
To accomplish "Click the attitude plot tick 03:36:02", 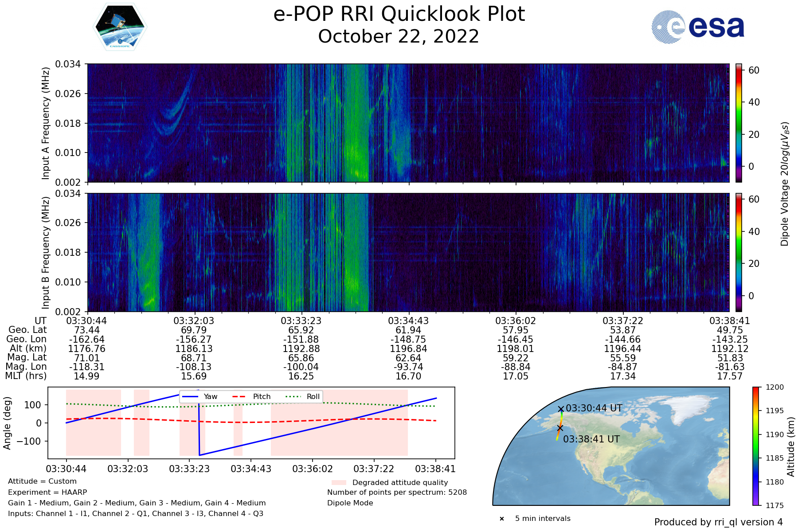I will [313, 469].
